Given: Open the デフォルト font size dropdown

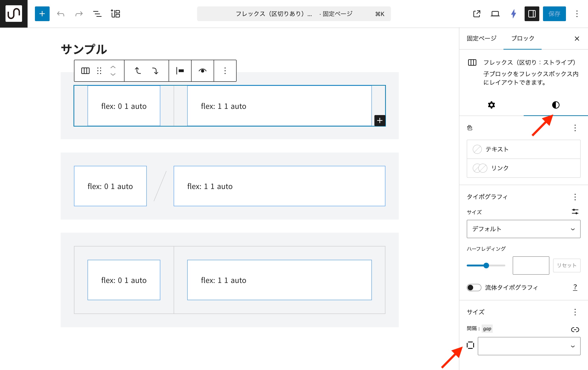Looking at the screenshot, I should coord(523,229).
